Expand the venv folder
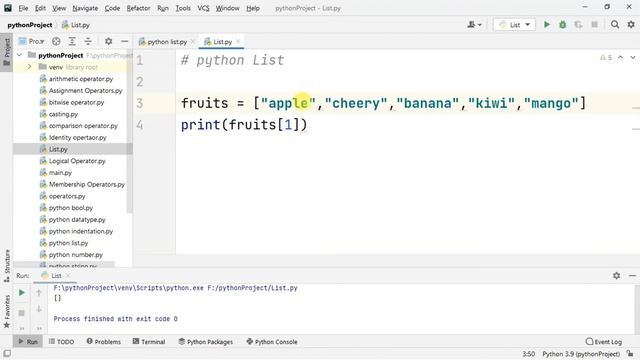 click(29, 67)
